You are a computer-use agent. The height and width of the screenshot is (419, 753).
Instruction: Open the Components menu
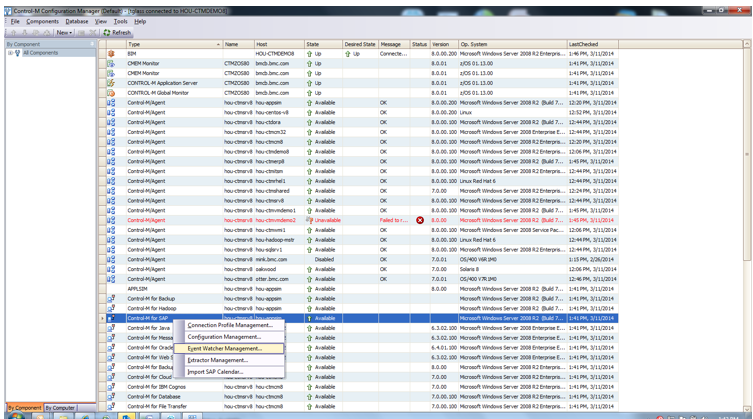tap(42, 22)
